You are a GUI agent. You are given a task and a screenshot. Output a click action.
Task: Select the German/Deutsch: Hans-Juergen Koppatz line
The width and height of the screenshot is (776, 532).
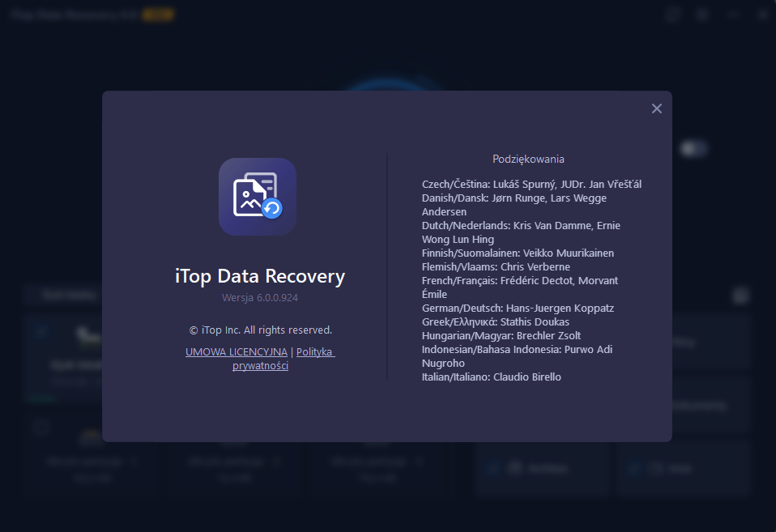[518, 309]
